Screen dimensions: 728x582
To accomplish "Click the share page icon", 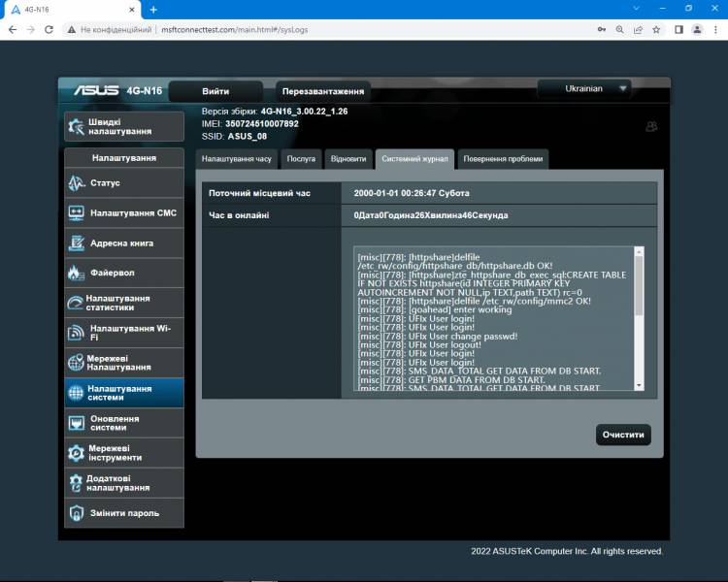I will click(x=638, y=30).
